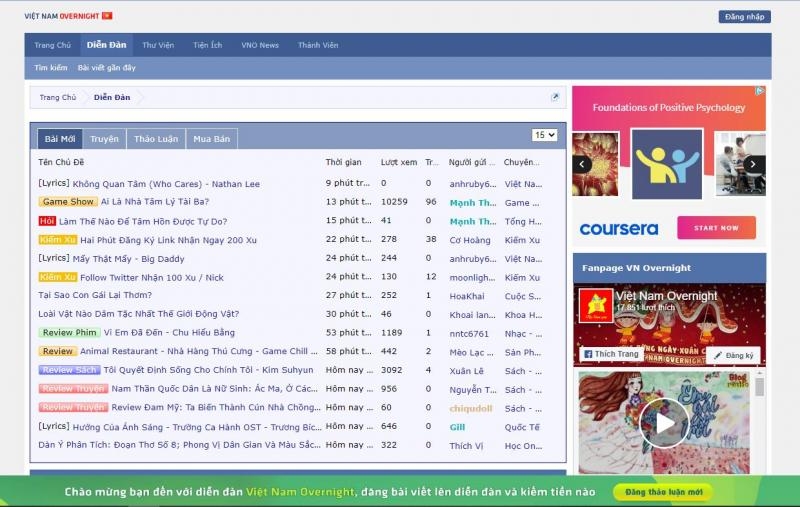Click the Coursera START NOW button
The width and height of the screenshot is (800, 507).
tap(716, 228)
